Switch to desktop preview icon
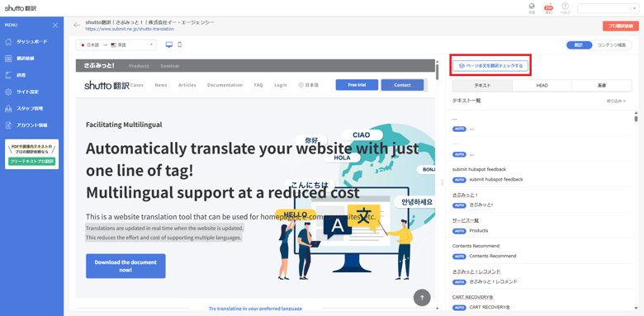644x316 pixels. (168, 45)
